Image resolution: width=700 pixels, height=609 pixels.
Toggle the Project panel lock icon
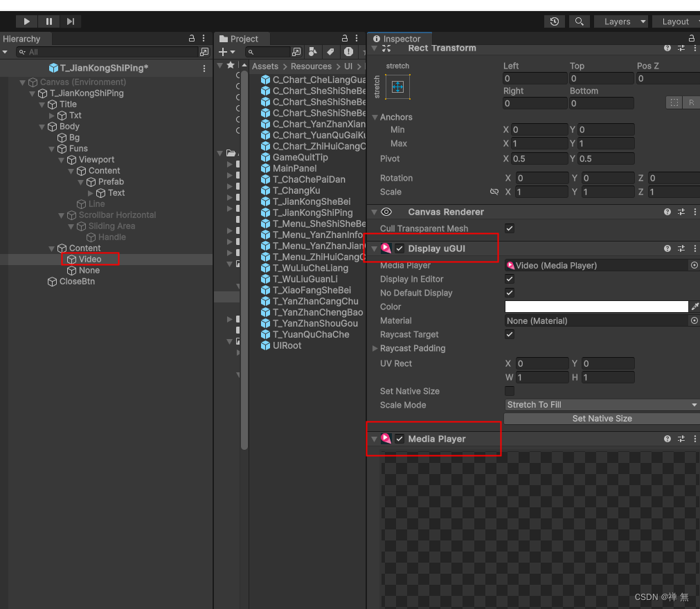pyautogui.click(x=345, y=38)
